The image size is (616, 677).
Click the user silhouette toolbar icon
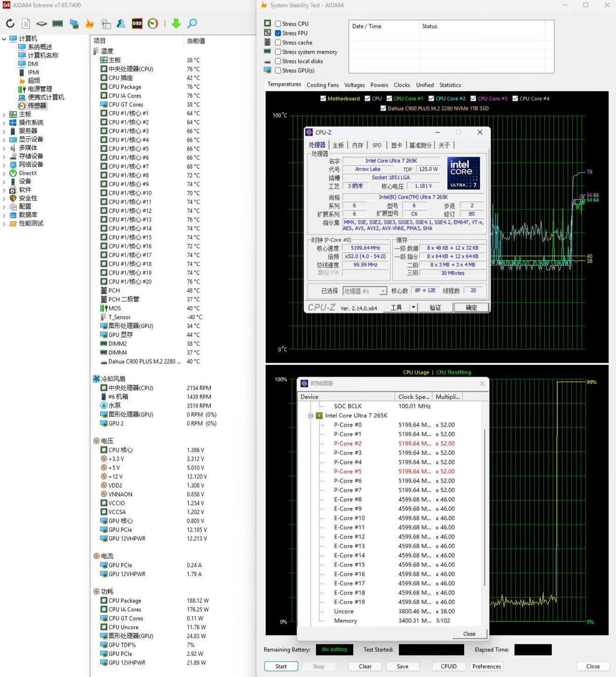pyautogui.click(x=121, y=23)
